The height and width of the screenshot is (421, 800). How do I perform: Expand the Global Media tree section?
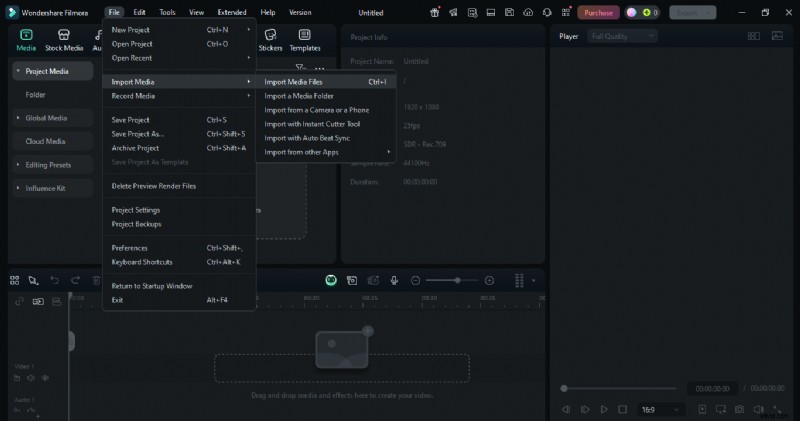(x=18, y=118)
